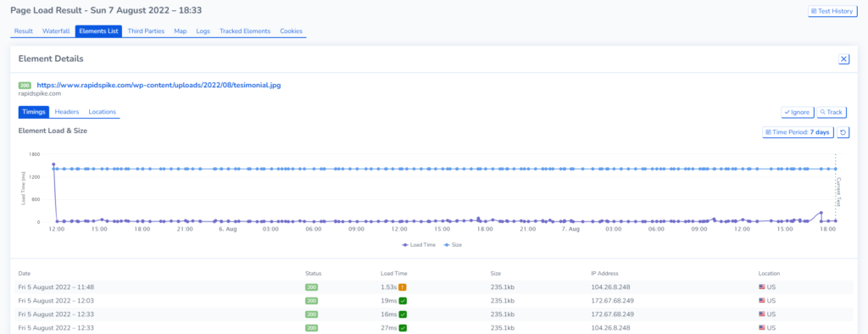Click the 7. Aug axis label

570,229
